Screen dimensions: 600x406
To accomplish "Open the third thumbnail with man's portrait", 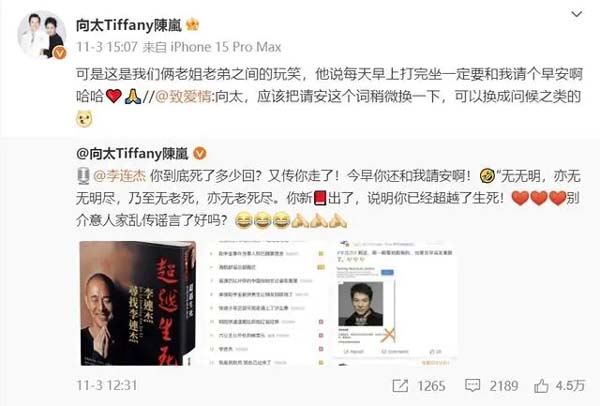I will pyautogui.click(x=395, y=303).
